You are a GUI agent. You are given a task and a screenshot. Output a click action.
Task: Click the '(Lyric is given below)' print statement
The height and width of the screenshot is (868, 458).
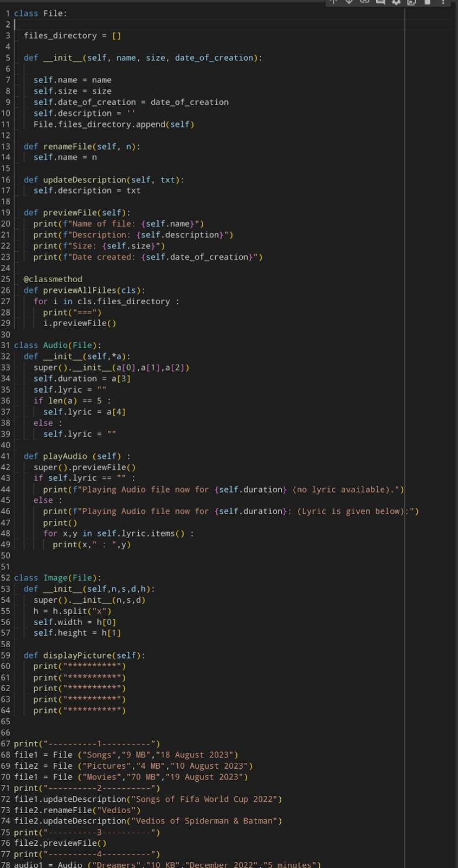231,511
